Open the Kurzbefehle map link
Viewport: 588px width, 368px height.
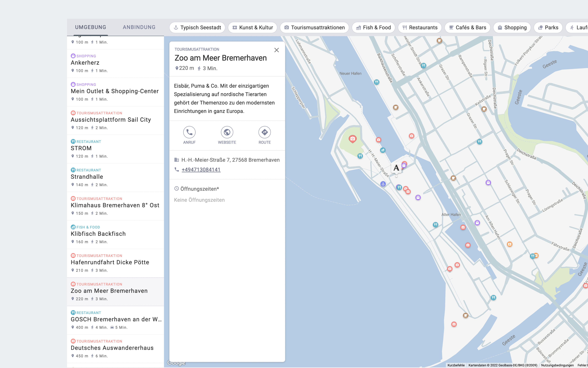tap(456, 365)
